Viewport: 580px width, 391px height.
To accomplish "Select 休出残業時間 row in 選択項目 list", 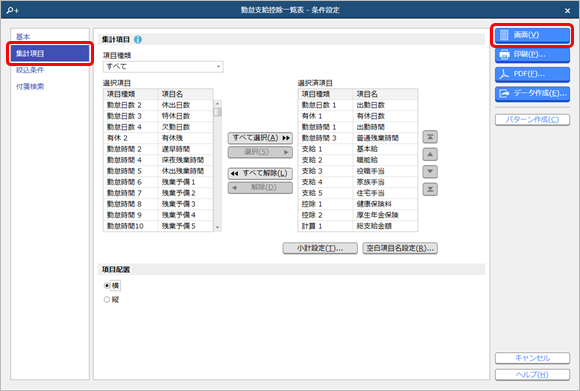I will (x=158, y=171).
